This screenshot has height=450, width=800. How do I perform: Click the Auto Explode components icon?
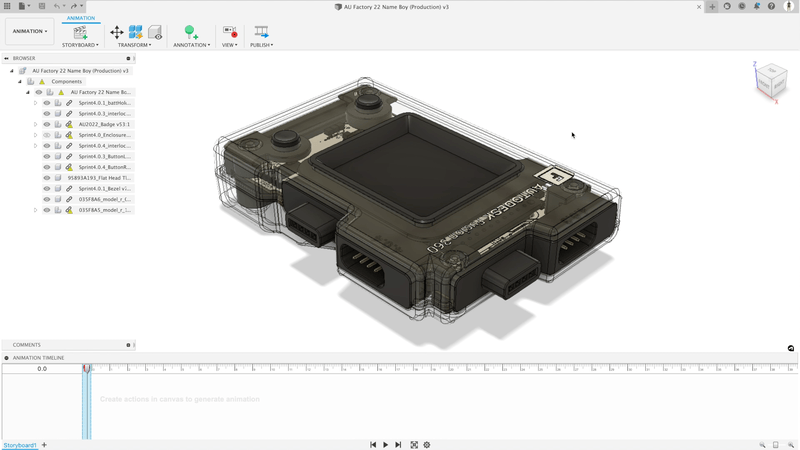click(x=136, y=33)
